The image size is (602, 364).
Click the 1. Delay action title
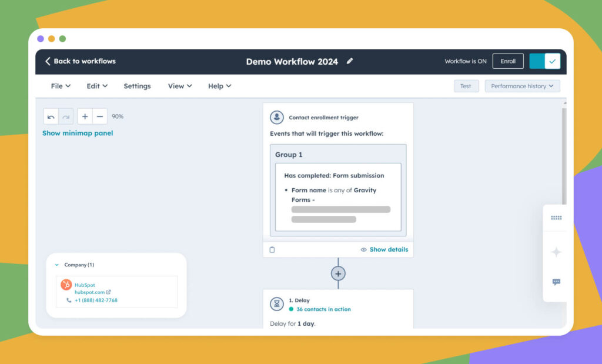[299, 300]
